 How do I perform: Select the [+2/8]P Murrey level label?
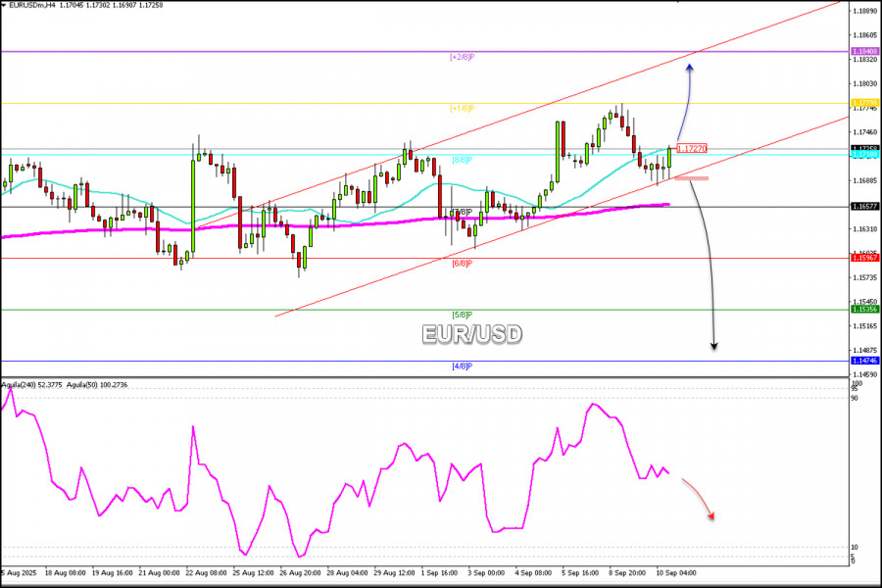tap(462, 58)
